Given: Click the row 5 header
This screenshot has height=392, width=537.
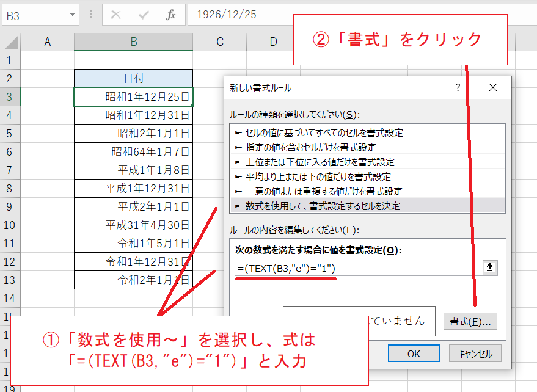Looking at the screenshot, I should [9, 133].
